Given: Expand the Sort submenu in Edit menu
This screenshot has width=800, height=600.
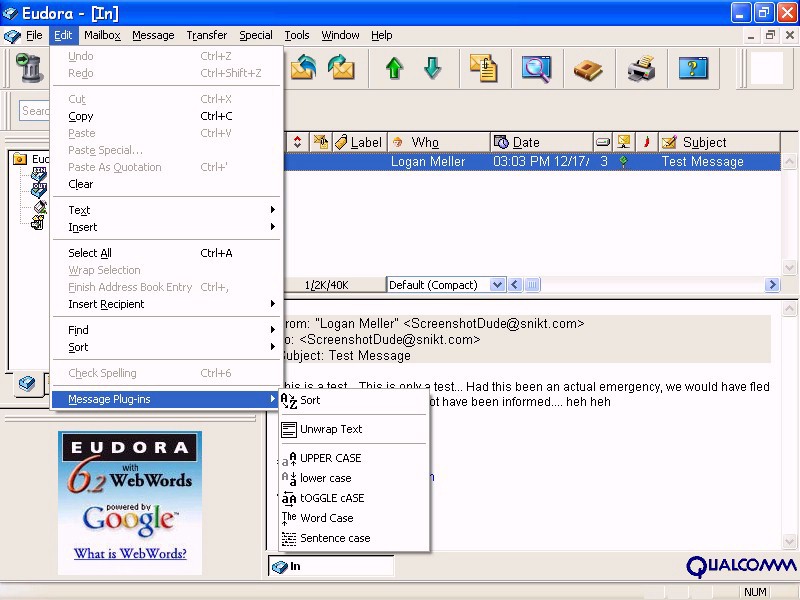Looking at the screenshot, I should [166, 347].
